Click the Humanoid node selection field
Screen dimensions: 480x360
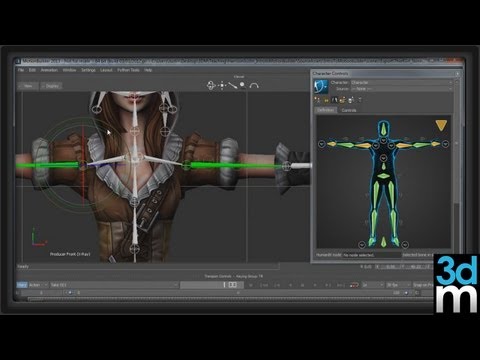click(372, 255)
